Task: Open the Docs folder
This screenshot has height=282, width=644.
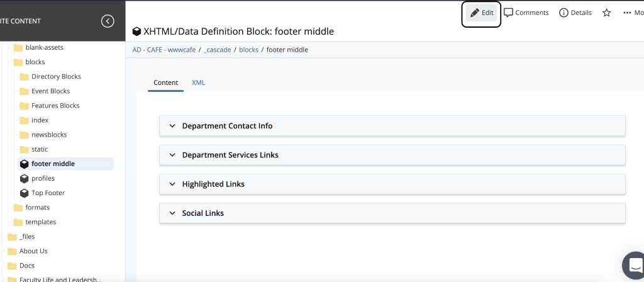Action: (x=26, y=266)
